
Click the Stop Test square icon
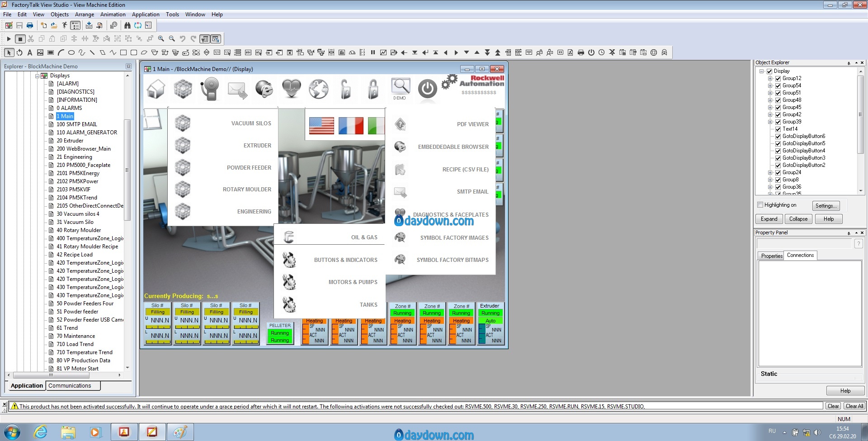point(20,39)
